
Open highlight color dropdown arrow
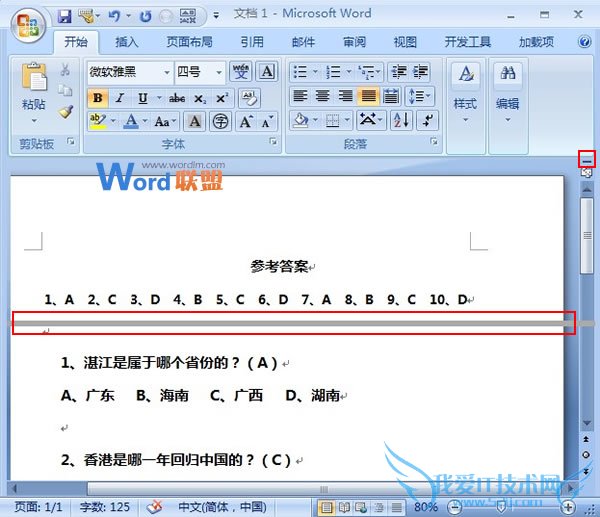pos(113,121)
